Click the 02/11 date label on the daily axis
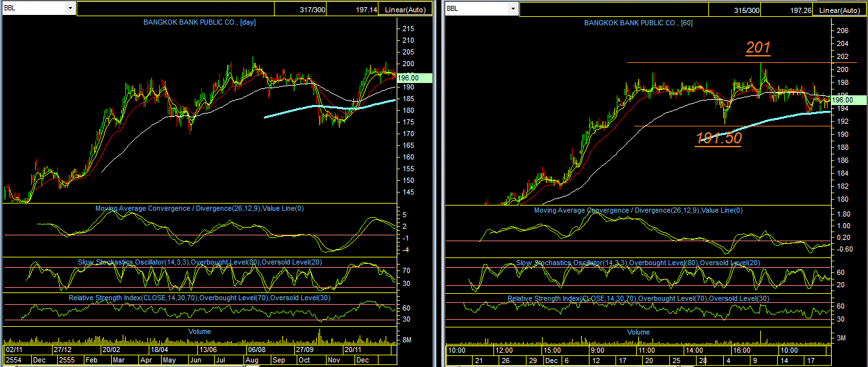 point(15,349)
